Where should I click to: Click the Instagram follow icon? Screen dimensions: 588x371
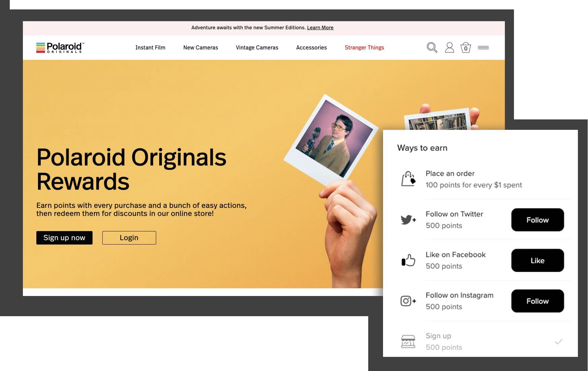point(408,301)
